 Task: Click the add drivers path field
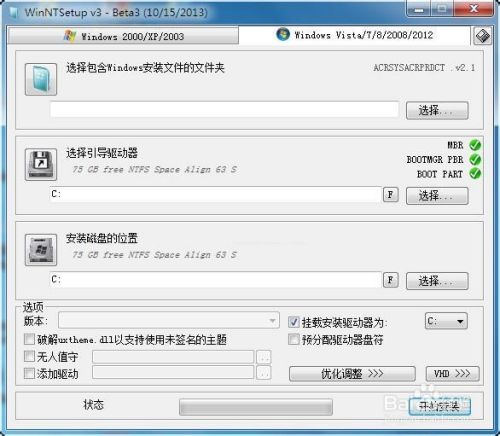[173, 373]
